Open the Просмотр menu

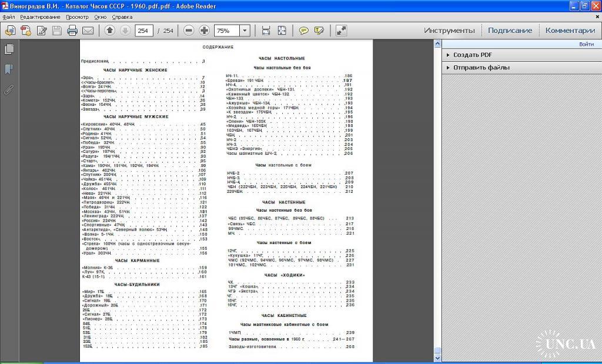77,17
